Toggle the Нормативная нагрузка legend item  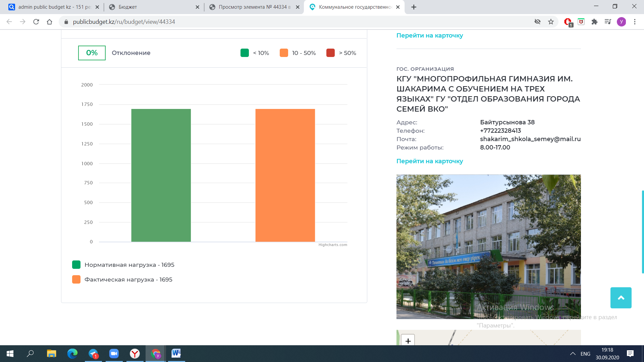[129, 265]
